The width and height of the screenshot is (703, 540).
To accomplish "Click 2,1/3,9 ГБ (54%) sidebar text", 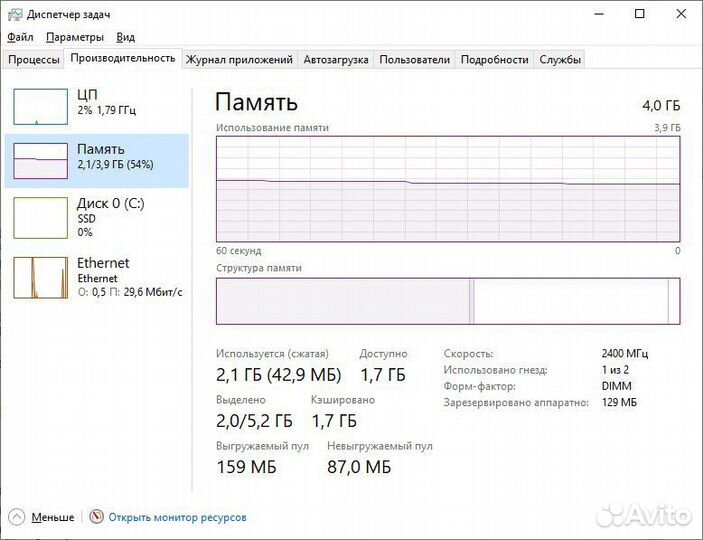I will tap(115, 164).
